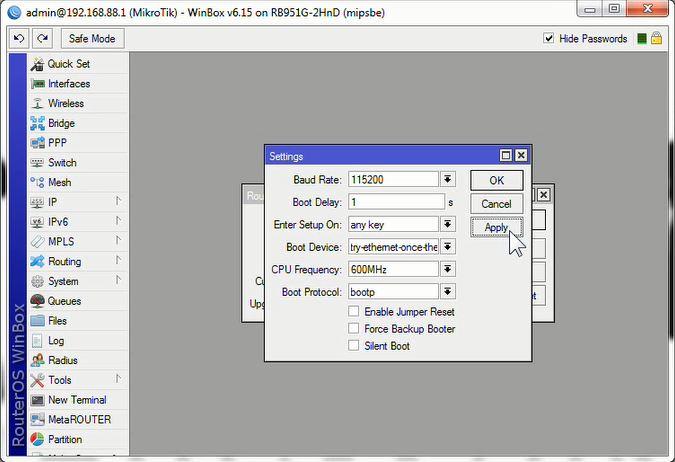Open the Enter Setup On dropdown arrow
The height and width of the screenshot is (462, 675).
point(448,224)
